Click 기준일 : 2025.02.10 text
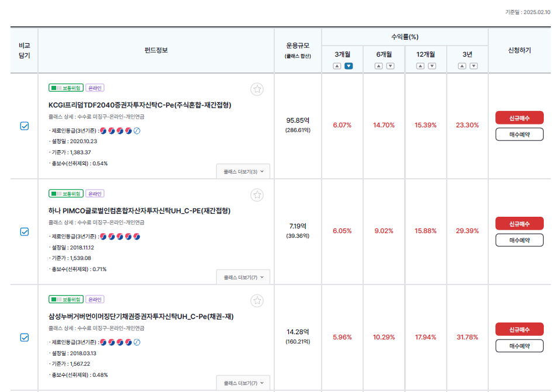559x392 pixels. coord(527,12)
